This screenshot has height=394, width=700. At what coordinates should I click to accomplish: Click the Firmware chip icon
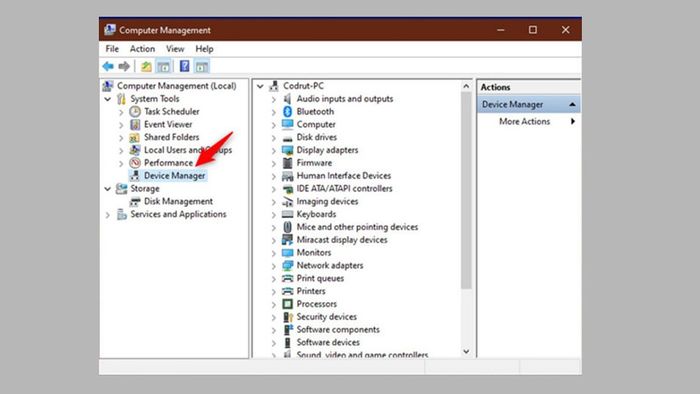288,163
